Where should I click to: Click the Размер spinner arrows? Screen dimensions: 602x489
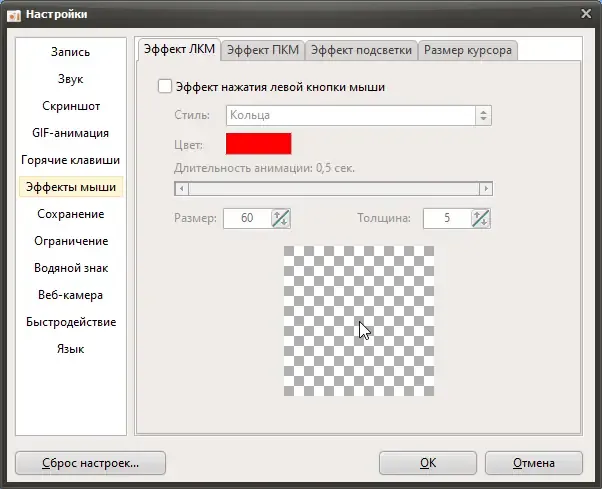pyautogui.click(x=281, y=218)
